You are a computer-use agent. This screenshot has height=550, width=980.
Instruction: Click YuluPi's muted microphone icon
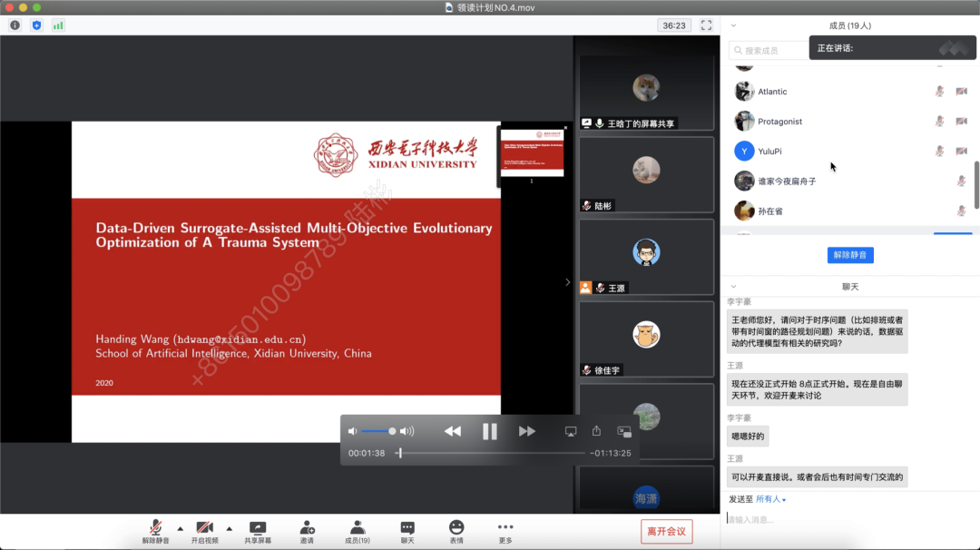[x=939, y=152]
